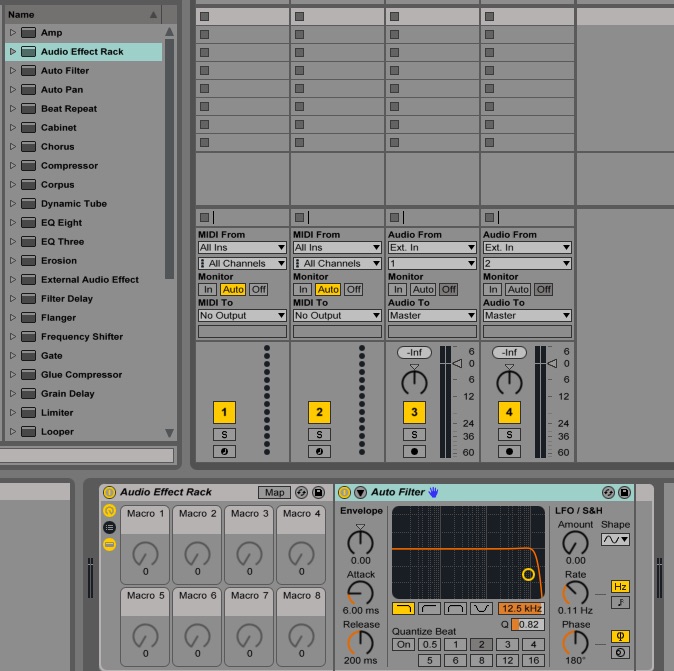Select LFO Spin mode button
The image size is (674, 671).
620,653
